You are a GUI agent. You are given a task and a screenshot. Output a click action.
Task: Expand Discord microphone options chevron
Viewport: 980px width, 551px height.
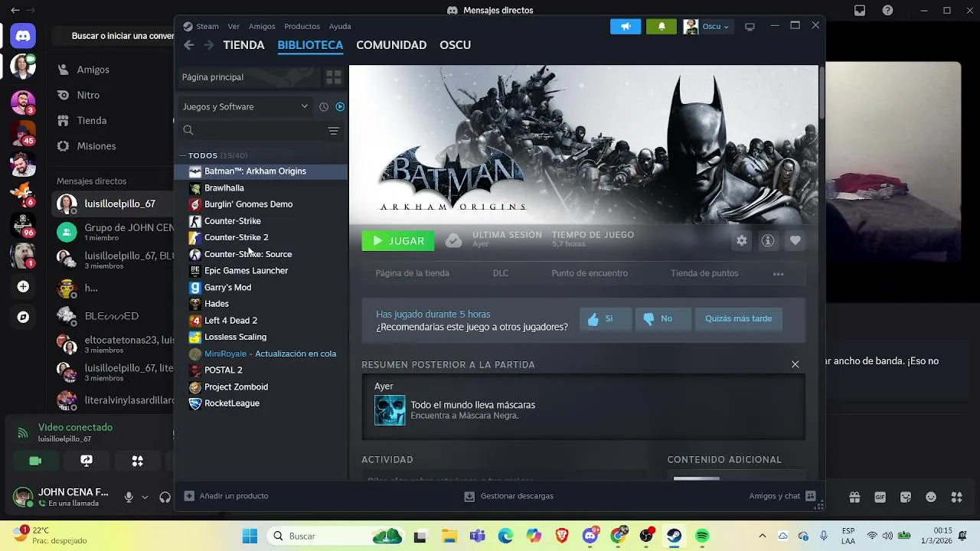(145, 497)
